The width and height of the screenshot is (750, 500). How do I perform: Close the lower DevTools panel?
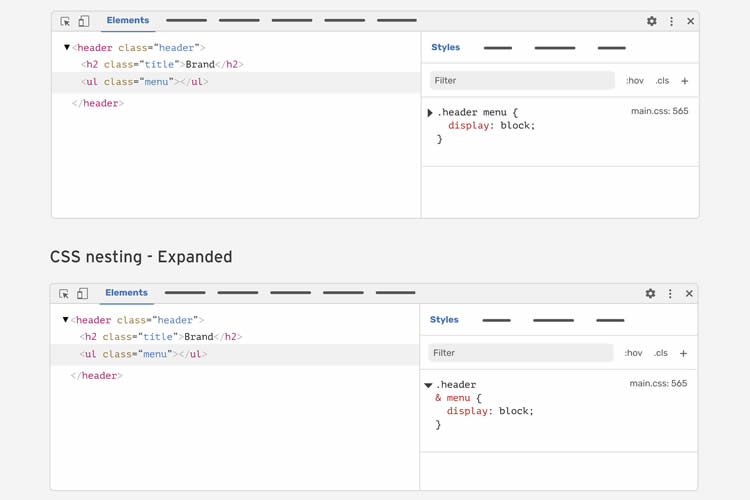(689, 293)
